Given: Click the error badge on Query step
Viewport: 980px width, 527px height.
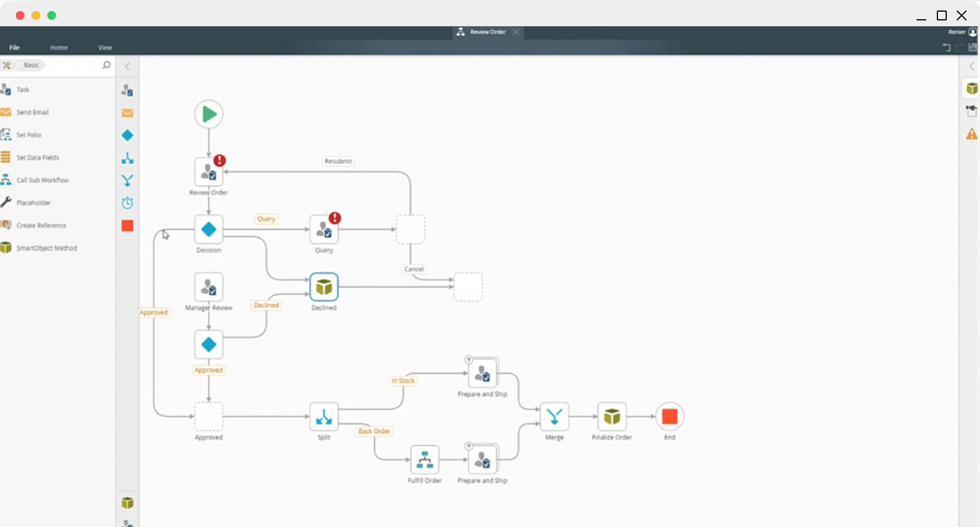Looking at the screenshot, I should [335, 218].
